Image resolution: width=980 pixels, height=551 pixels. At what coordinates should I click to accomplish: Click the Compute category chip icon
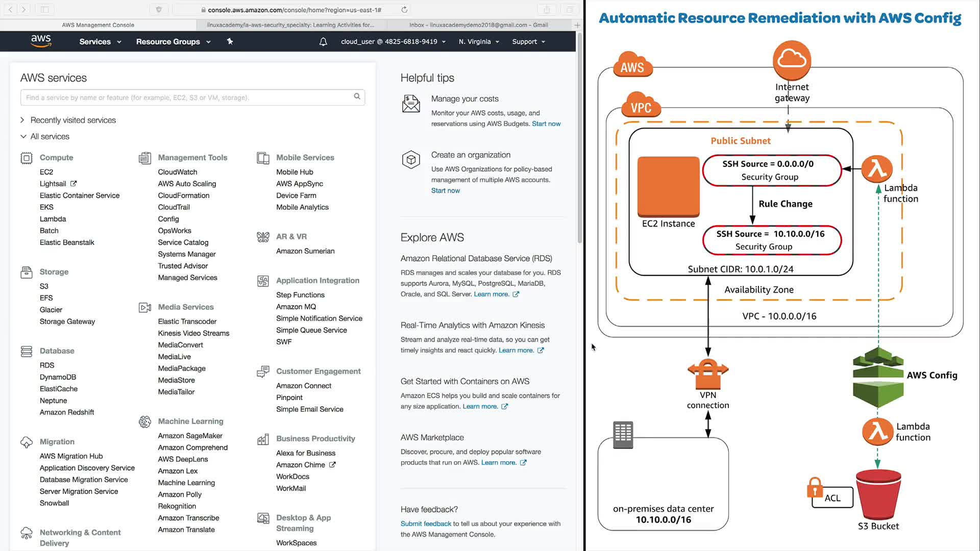[27, 158]
